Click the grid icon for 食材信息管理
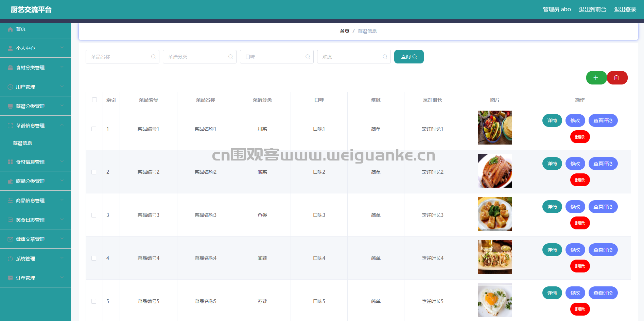 (x=10, y=162)
